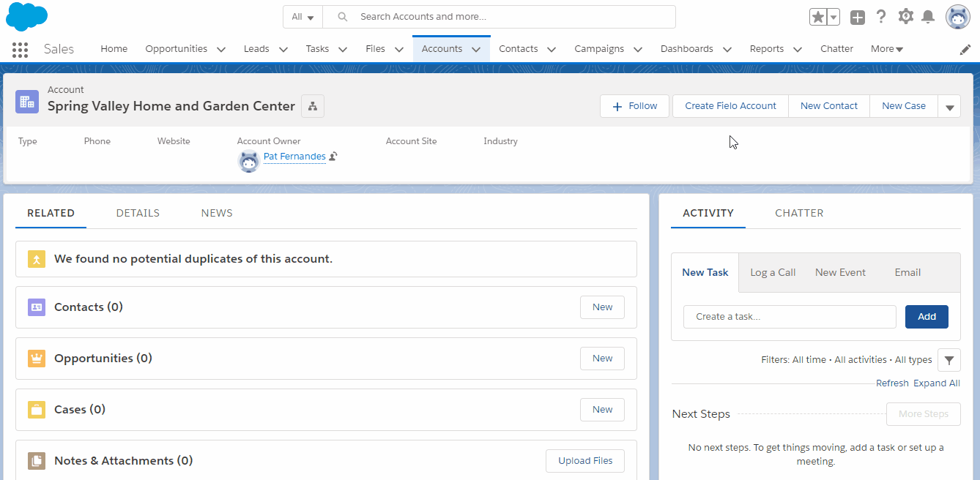Expand the Contacts nav dropdown chevron
The width and height of the screenshot is (980, 480).
coord(552,50)
